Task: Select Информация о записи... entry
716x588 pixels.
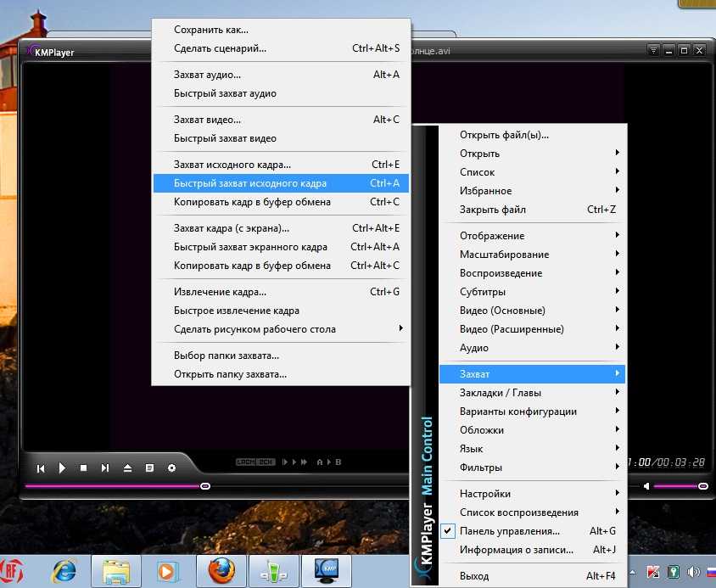Action: pyautogui.click(x=533, y=550)
